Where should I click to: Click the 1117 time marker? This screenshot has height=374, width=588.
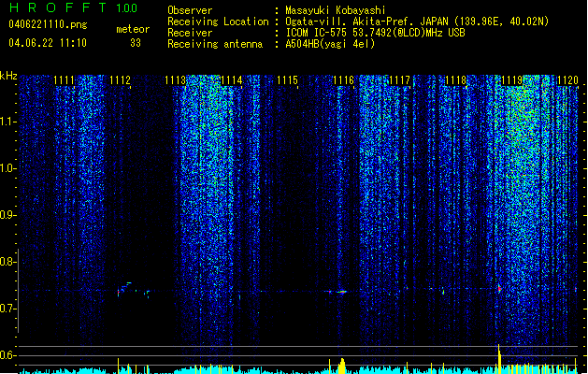point(399,80)
